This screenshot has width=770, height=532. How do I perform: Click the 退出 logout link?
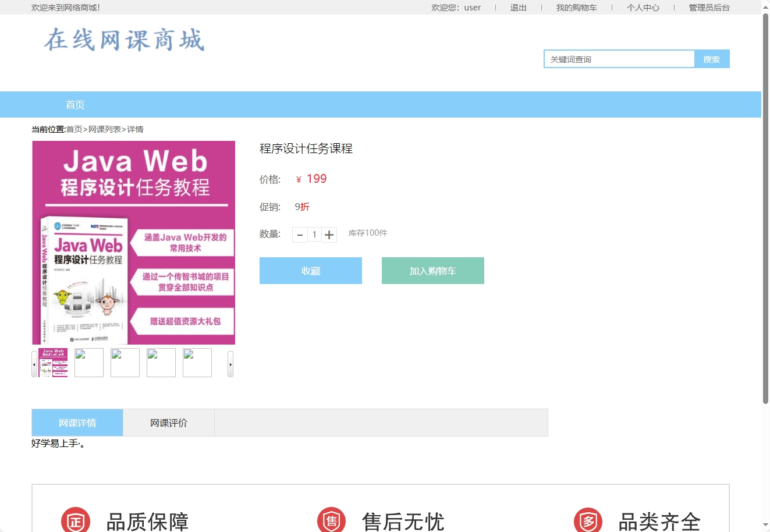(x=518, y=8)
